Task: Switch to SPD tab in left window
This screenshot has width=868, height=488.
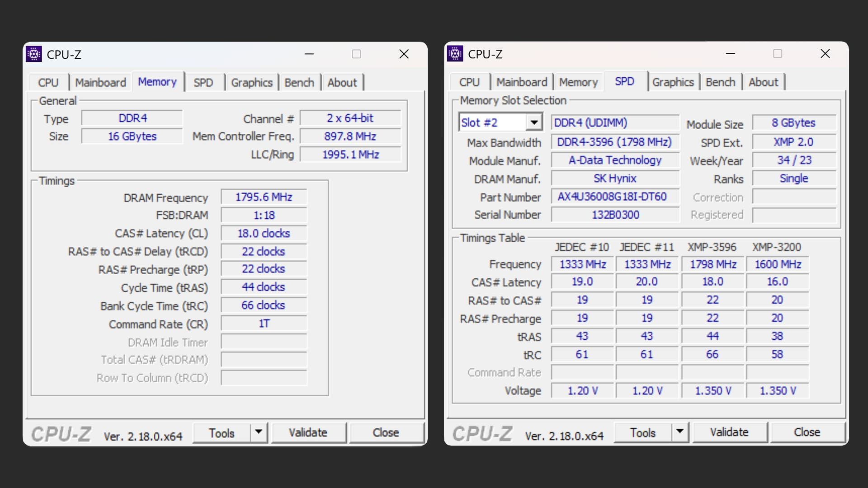Action: coord(203,83)
